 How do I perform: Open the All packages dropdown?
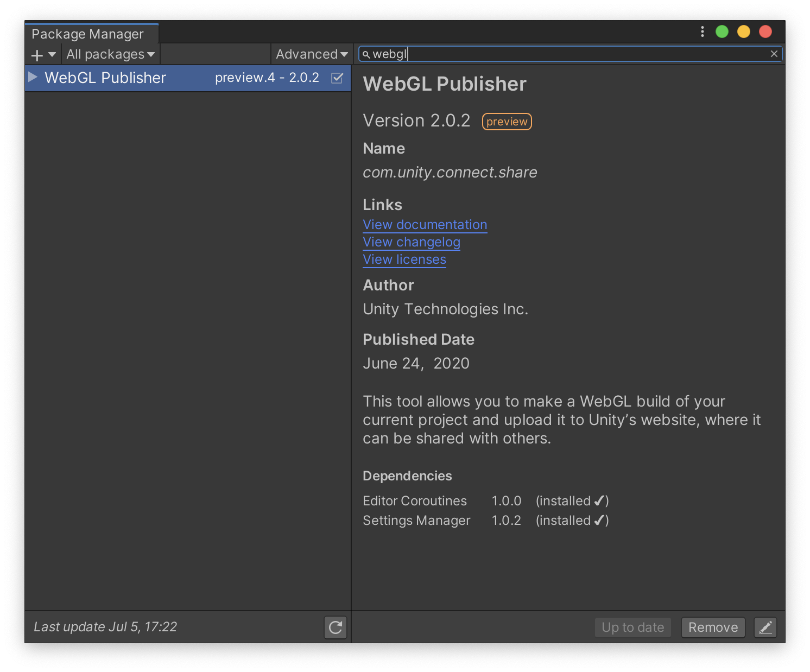pos(110,54)
